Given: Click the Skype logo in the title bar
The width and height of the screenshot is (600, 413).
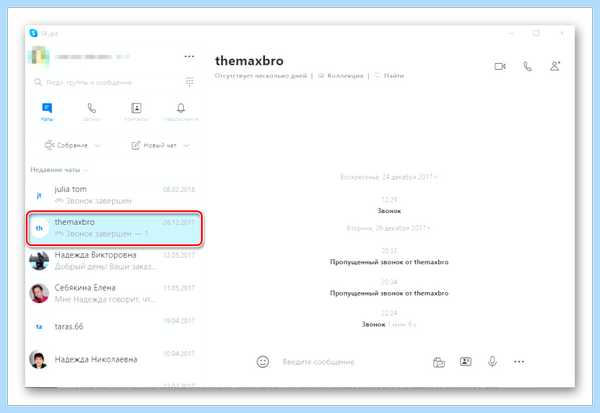Looking at the screenshot, I should (x=34, y=33).
